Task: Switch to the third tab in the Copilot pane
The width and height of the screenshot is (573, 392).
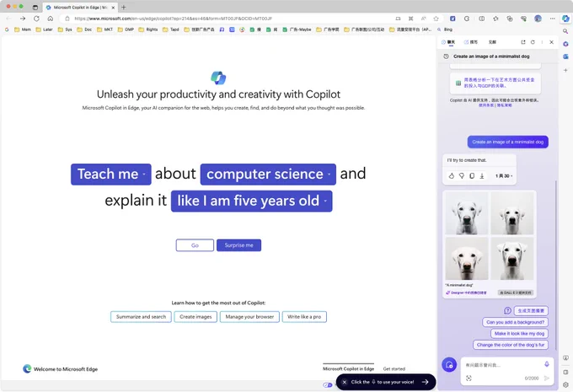Action: pyautogui.click(x=493, y=42)
